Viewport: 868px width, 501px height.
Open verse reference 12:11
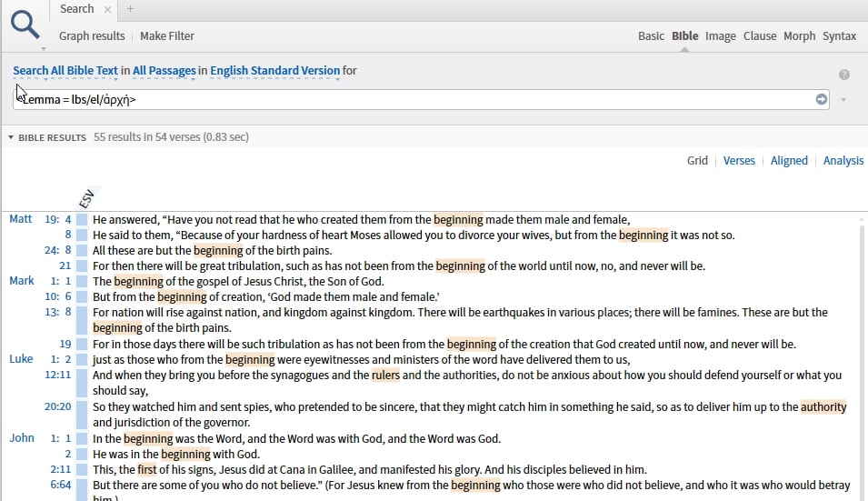[57, 375]
